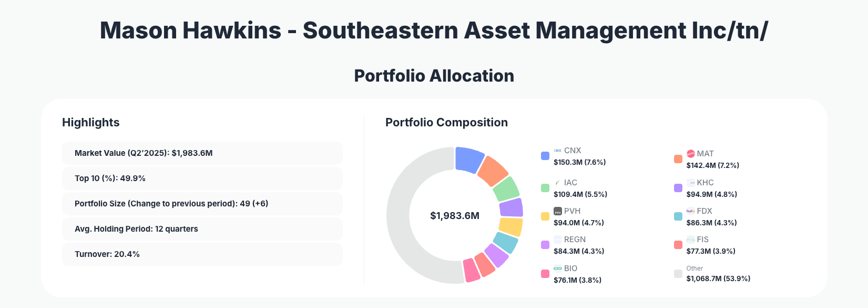Click the BIO company logo icon
The width and height of the screenshot is (868, 308).
tap(558, 269)
